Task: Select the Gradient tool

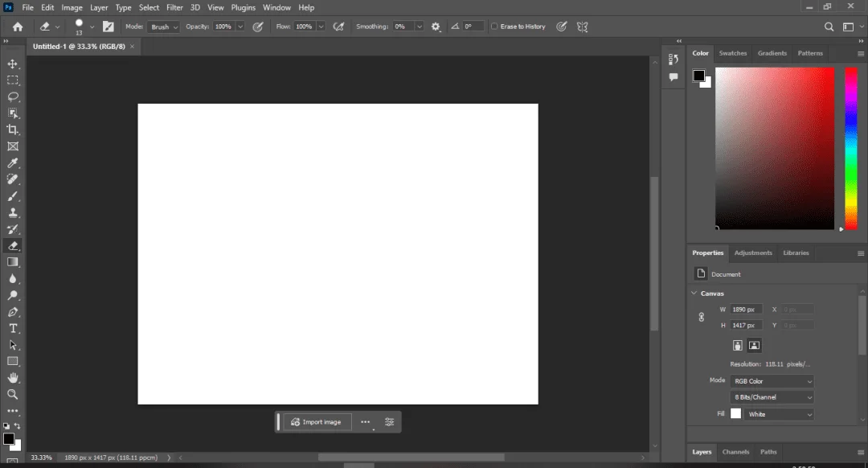Action: (13, 262)
